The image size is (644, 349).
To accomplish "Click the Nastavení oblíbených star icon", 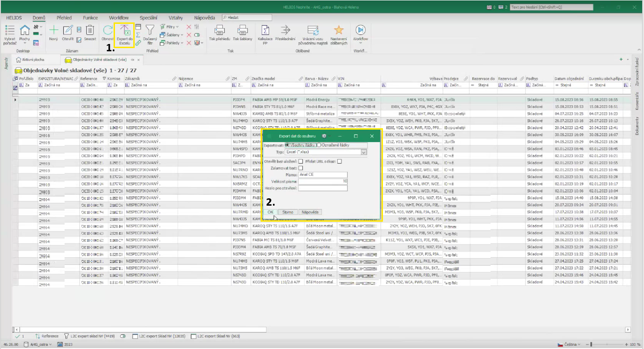I will click(x=338, y=31).
